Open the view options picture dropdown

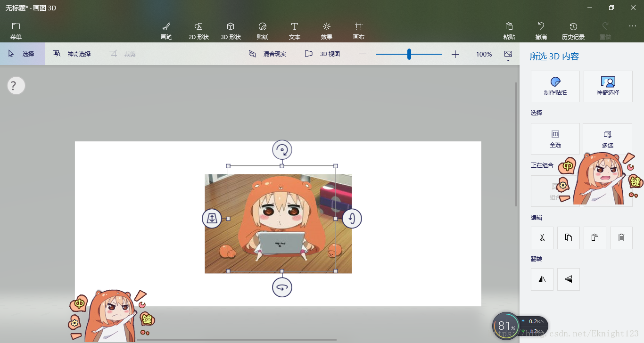(508, 56)
